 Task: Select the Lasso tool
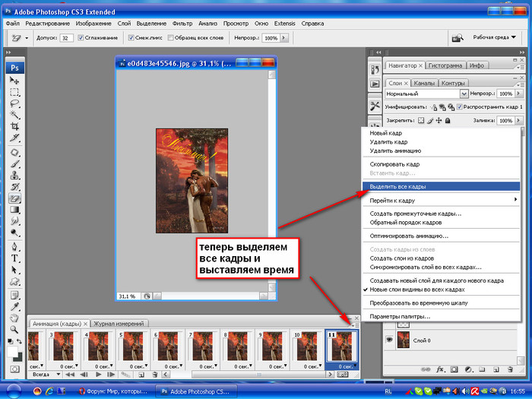coord(14,103)
